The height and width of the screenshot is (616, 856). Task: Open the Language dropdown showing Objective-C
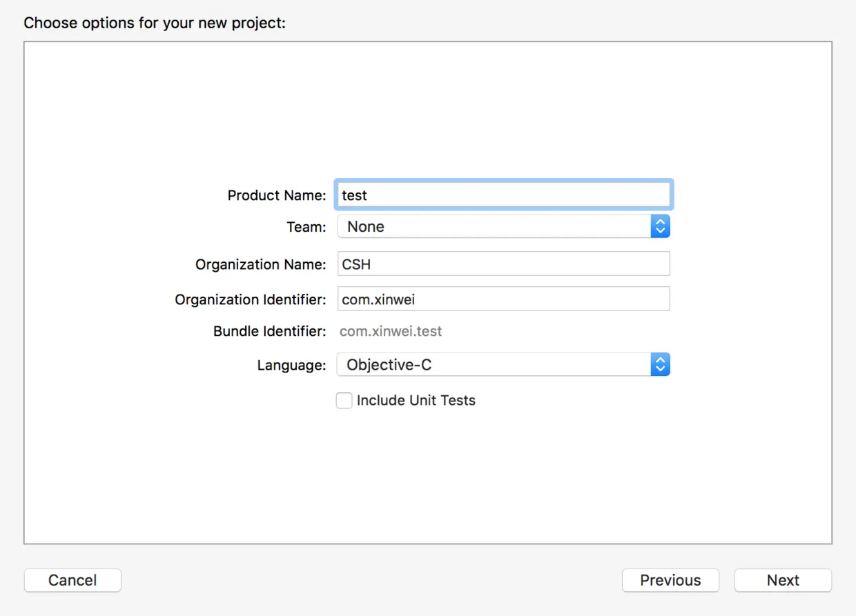tap(494, 365)
